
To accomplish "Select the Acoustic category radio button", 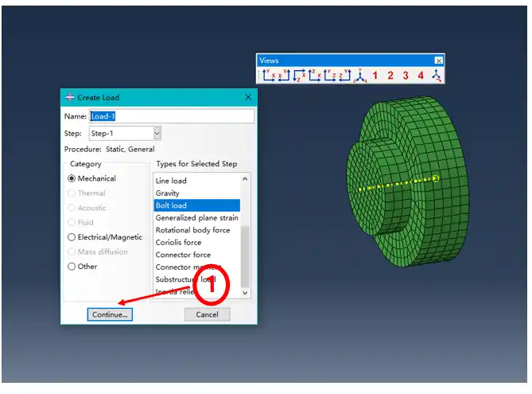I will [72, 208].
